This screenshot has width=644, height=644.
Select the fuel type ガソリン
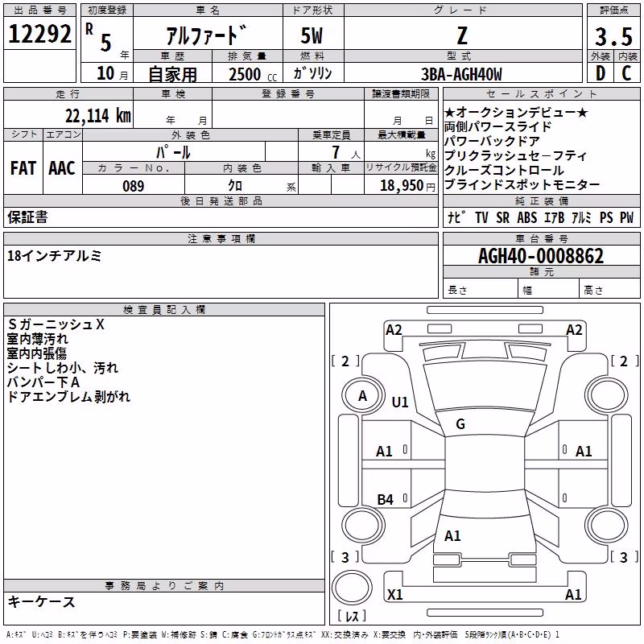[x=312, y=73]
